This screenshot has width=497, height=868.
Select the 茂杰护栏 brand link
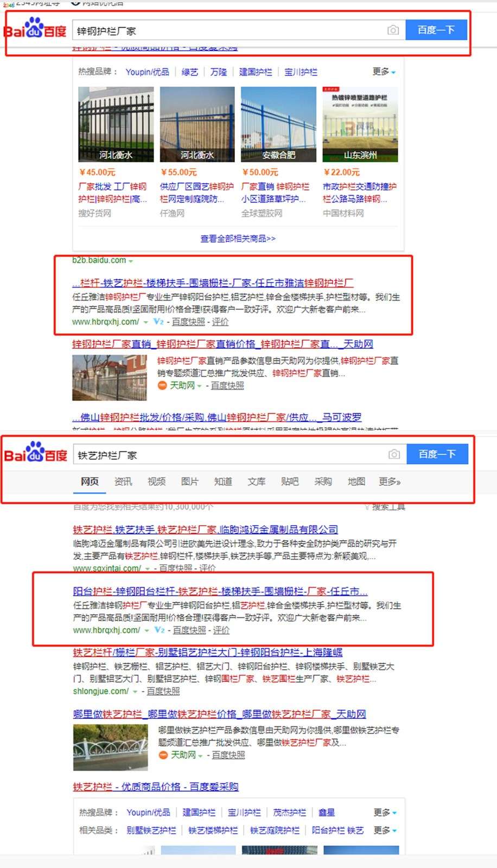pos(289,812)
